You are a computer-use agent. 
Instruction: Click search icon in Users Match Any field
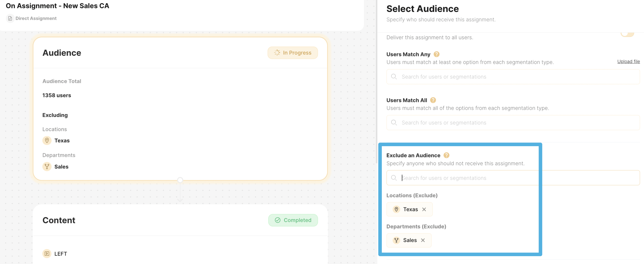click(x=394, y=77)
